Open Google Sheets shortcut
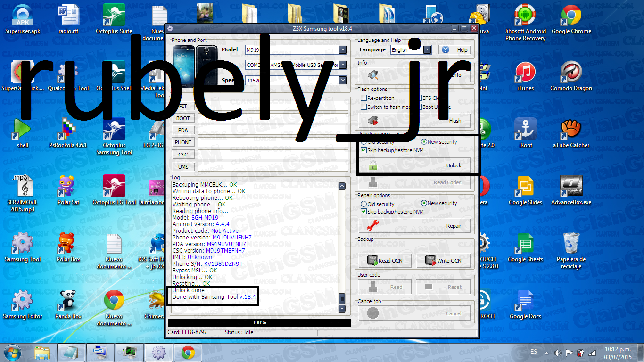 tap(525, 247)
